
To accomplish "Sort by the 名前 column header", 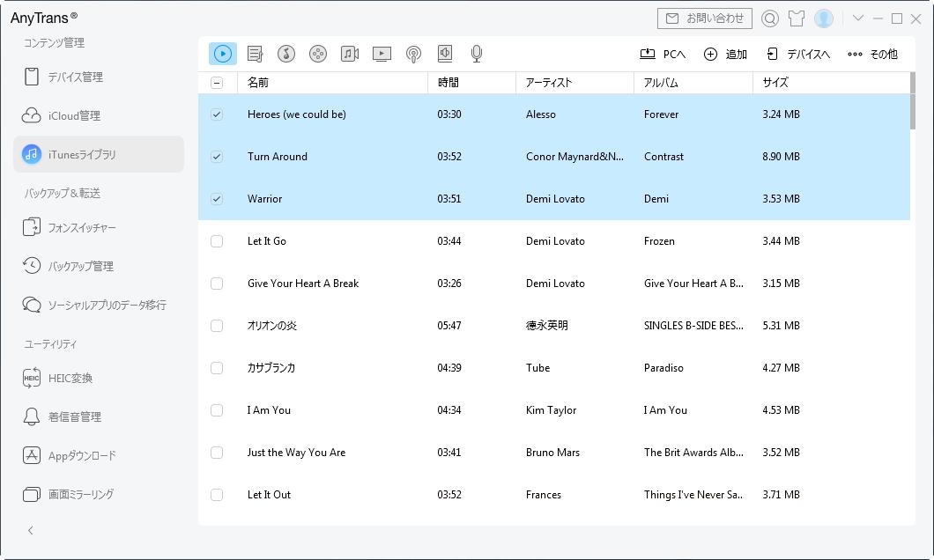I will (332, 83).
